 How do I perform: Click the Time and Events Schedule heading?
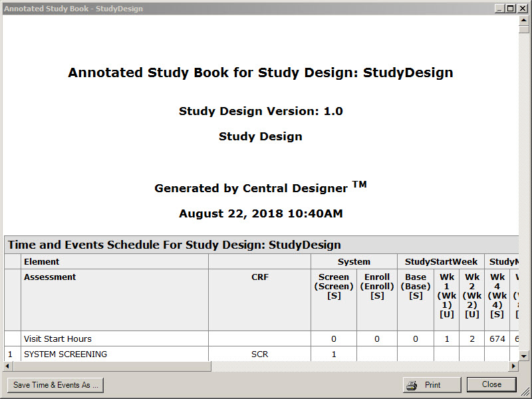(x=174, y=245)
